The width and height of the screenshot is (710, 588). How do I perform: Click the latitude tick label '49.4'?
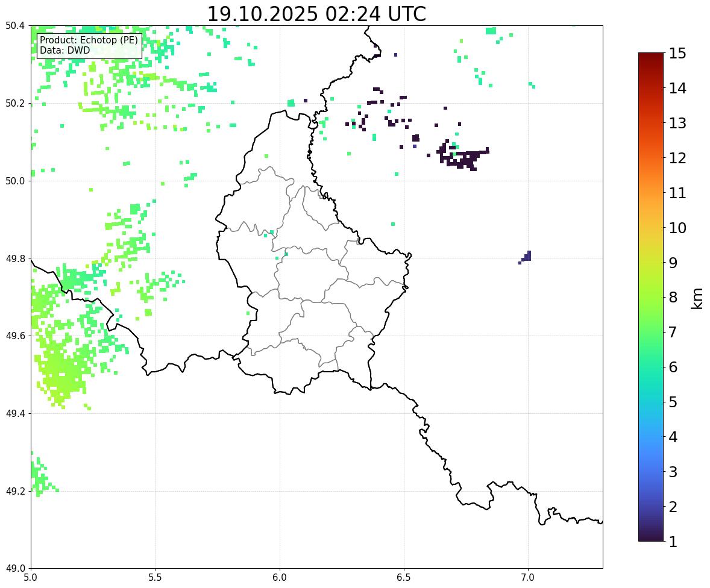(14, 414)
